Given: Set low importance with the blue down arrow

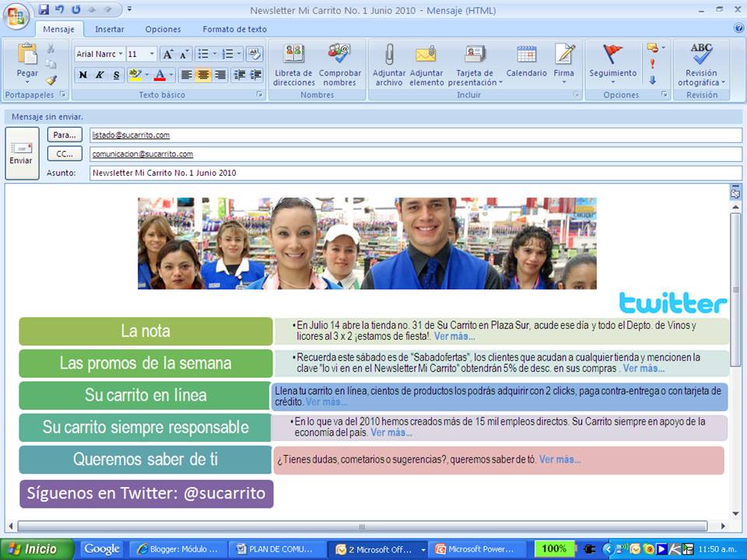Looking at the screenshot, I should tap(653, 80).
